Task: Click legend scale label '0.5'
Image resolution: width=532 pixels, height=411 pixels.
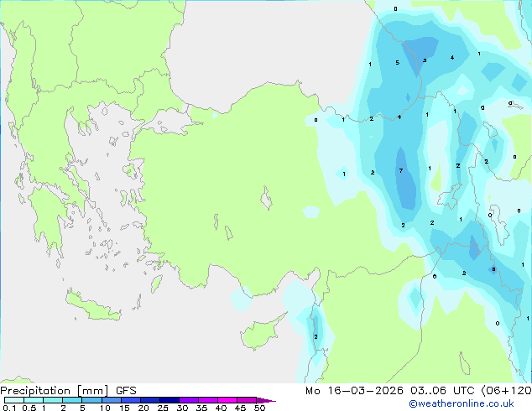Action: tap(29, 408)
